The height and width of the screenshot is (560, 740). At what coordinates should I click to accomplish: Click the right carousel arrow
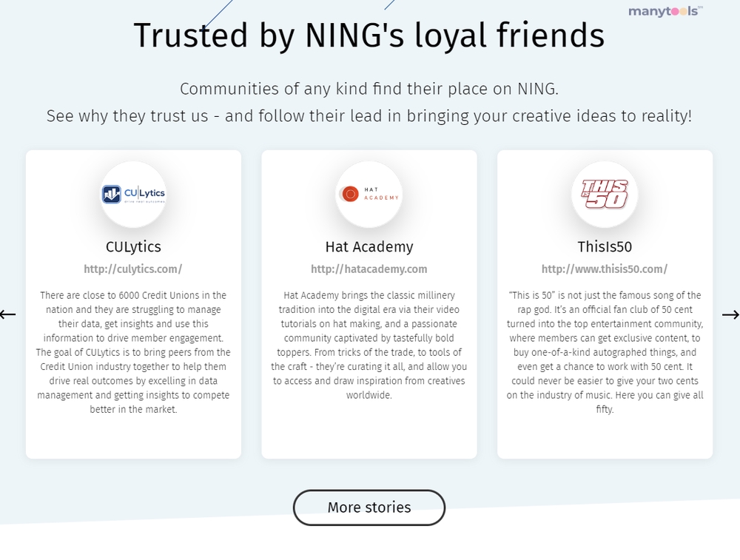[x=730, y=314]
